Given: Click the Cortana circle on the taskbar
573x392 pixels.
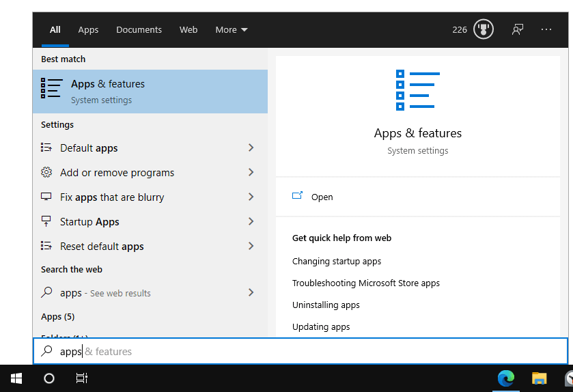Looking at the screenshot, I should pos(49,378).
